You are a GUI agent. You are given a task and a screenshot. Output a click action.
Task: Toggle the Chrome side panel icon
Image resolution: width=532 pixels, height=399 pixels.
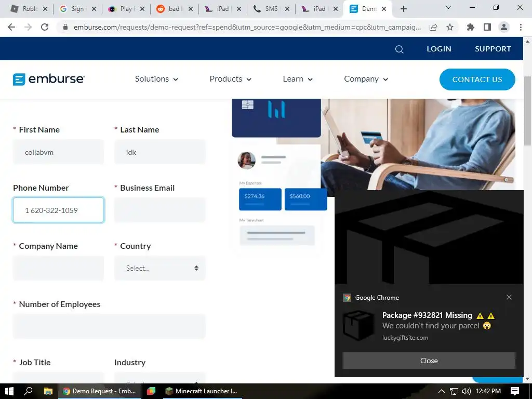point(487,27)
